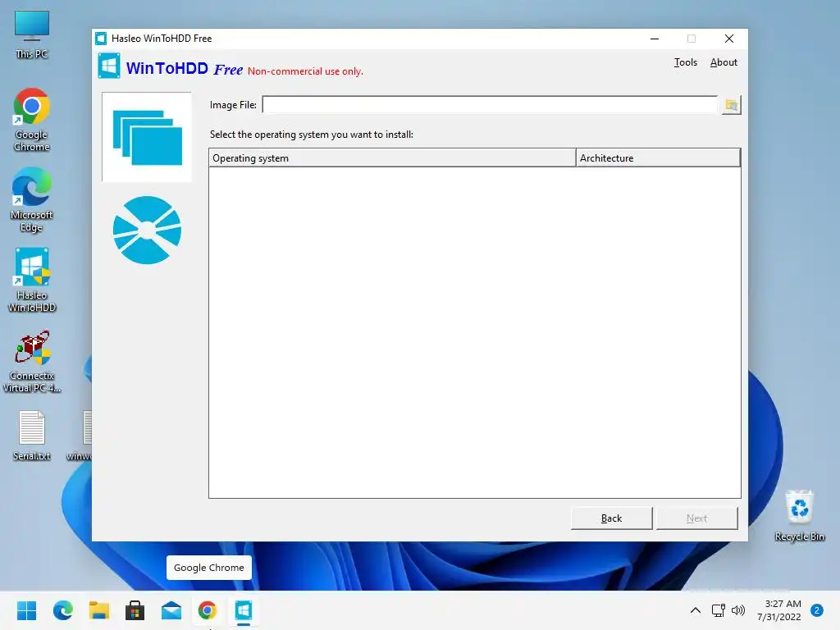The image size is (840, 630).
Task: Open Microsoft Store from the taskbar
Action: [135, 610]
